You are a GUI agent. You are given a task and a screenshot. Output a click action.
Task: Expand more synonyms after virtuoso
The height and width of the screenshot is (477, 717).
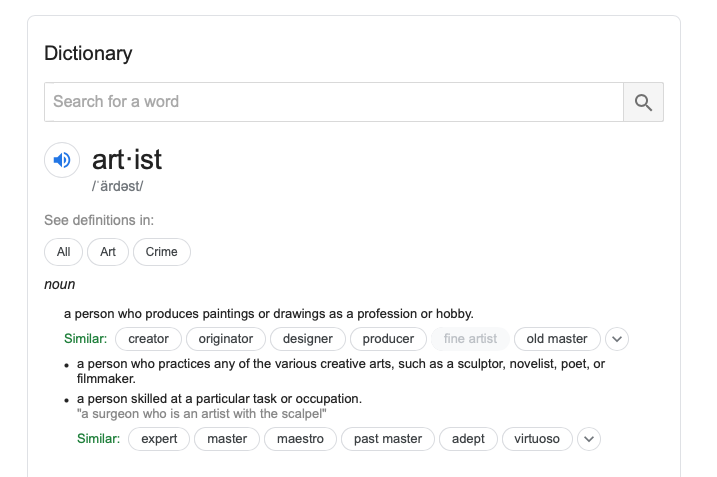(x=589, y=439)
